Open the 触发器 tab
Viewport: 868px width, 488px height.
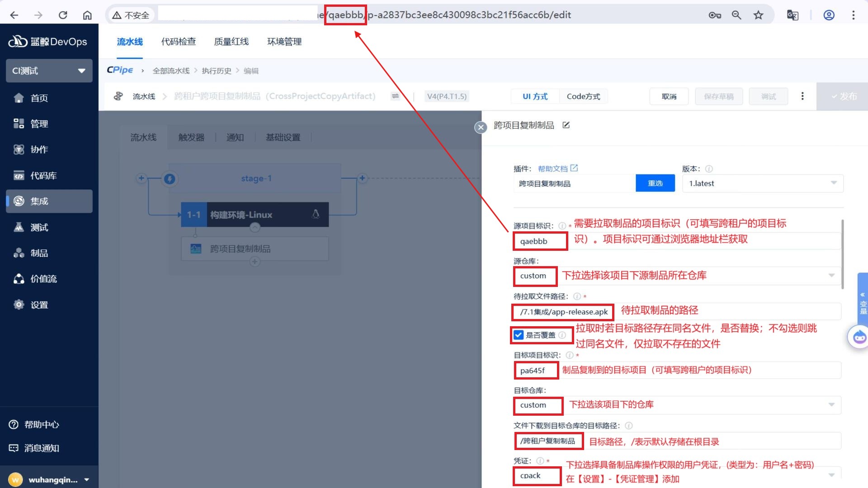[191, 137]
